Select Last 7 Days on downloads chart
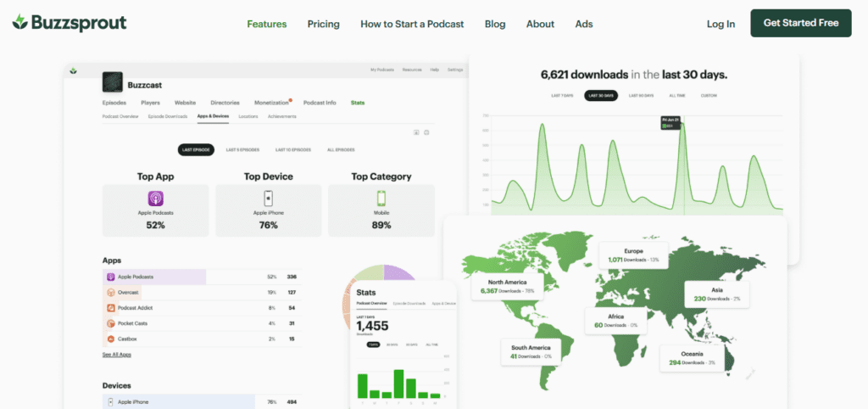 pyautogui.click(x=563, y=95)
